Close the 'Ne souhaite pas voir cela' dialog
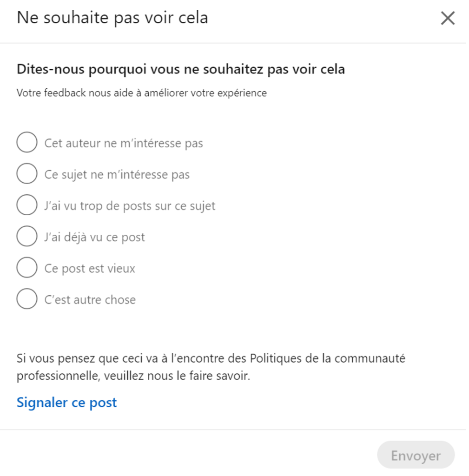Image resolution: width=469 pixels, height=476 pixels. [448, 18]
